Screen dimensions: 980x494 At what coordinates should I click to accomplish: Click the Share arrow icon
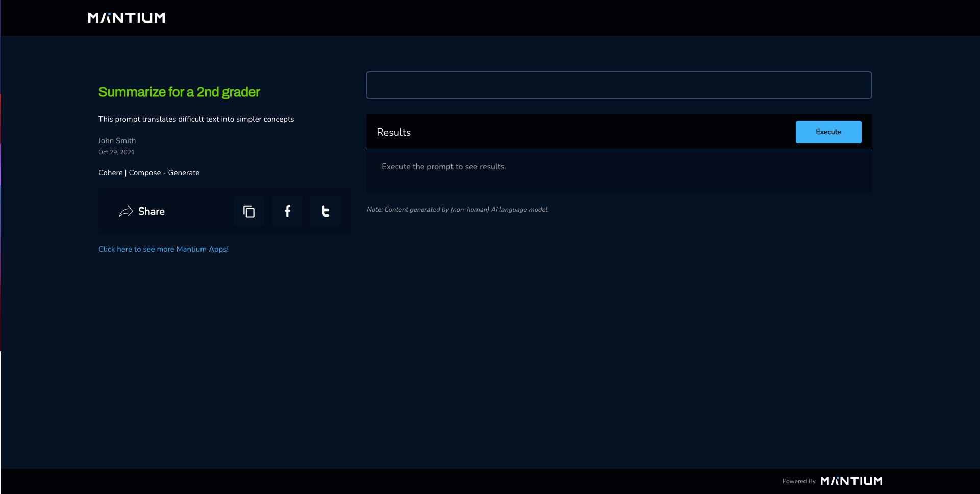(126, 211)
